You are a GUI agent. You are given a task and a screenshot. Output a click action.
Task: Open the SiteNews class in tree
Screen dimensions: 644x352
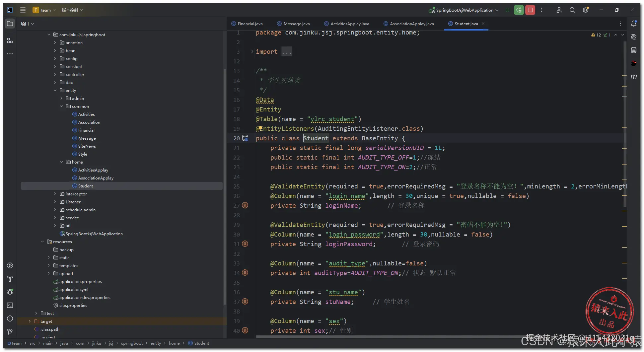click(x=87, y=146)
